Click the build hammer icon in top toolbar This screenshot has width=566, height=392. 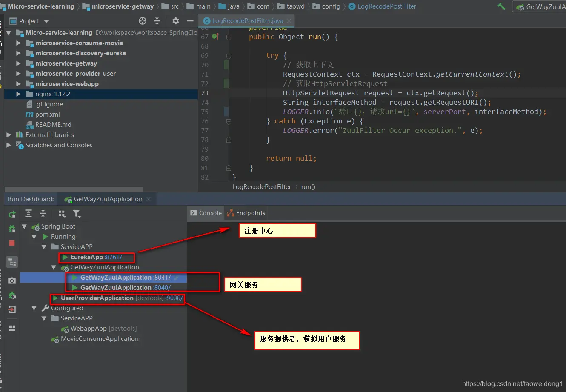(501, 6)
